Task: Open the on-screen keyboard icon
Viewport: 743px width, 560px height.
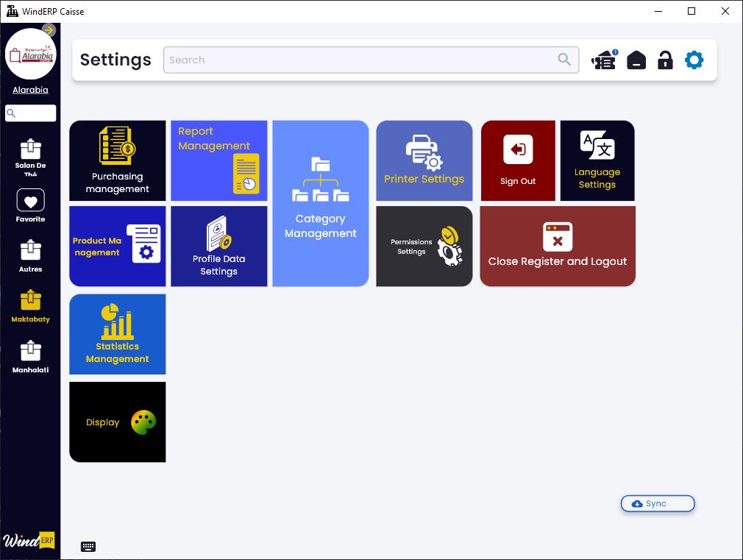Action: pos(88,547)
